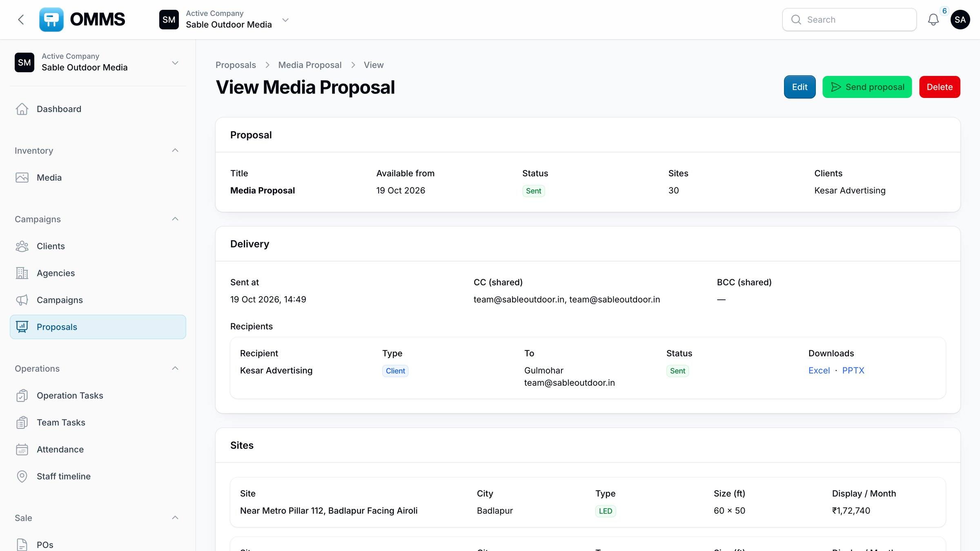This screenshot has height=551, width=980.
Task: Click the Proposals presentation icon
Action: [x=22, y=327]
